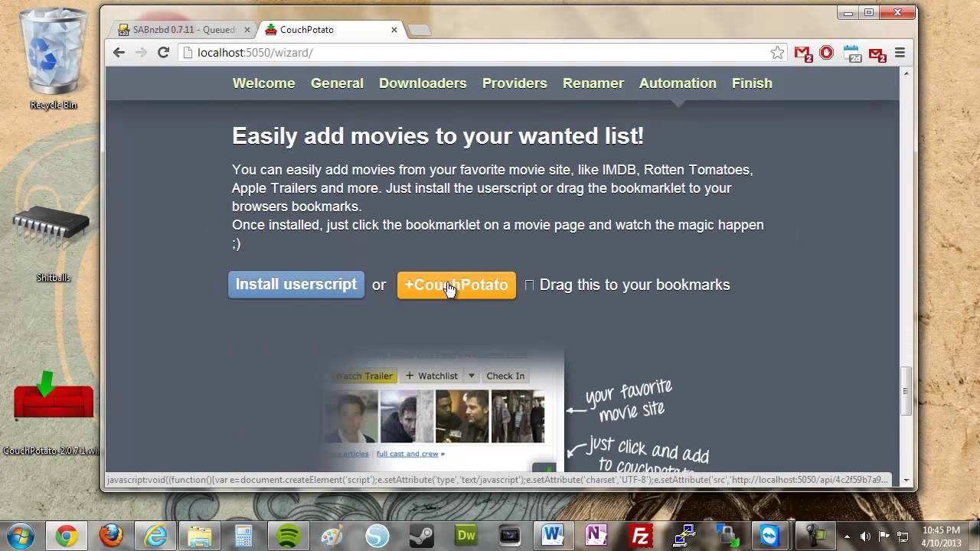Select the CouchPotato browser tab
The image size is (980, 551).
(x=331, y=30)
